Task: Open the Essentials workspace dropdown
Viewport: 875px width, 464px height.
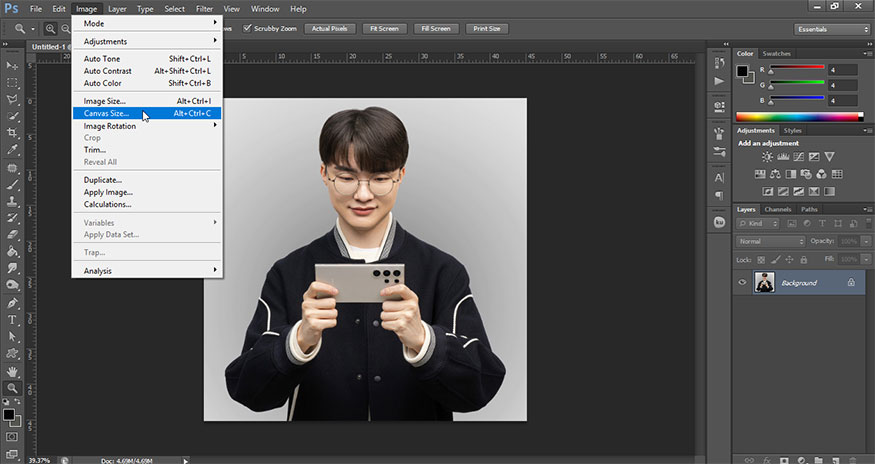Action: 832,29
